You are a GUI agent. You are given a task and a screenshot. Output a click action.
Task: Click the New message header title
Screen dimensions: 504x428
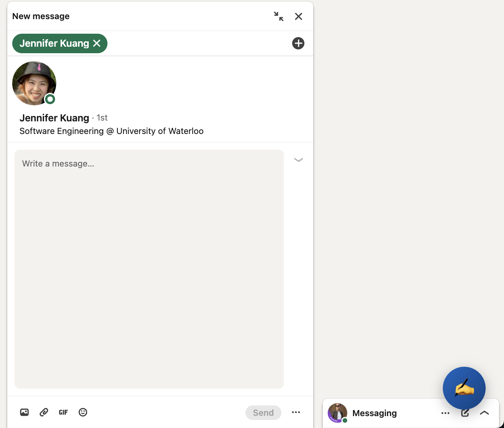pyautogui.click(x=41, y=16)
